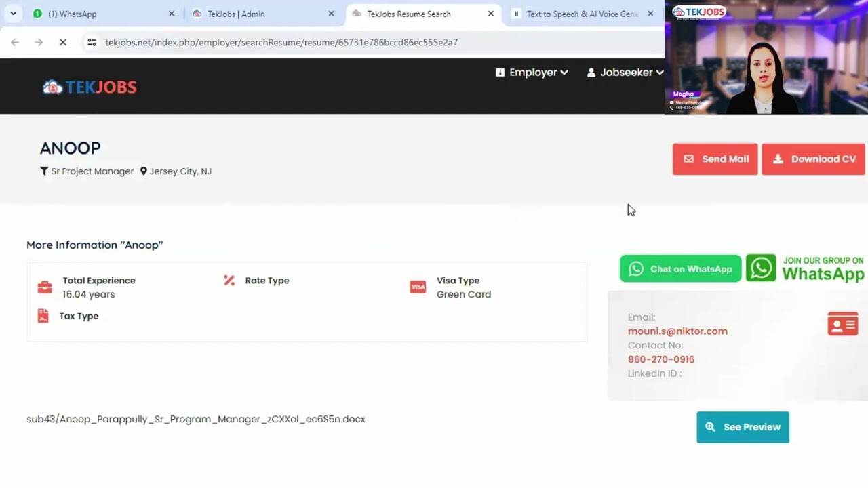This screenshot has height=488, width=868.
Task: Expand the Jobseeker menu
Action: [625, 73]
